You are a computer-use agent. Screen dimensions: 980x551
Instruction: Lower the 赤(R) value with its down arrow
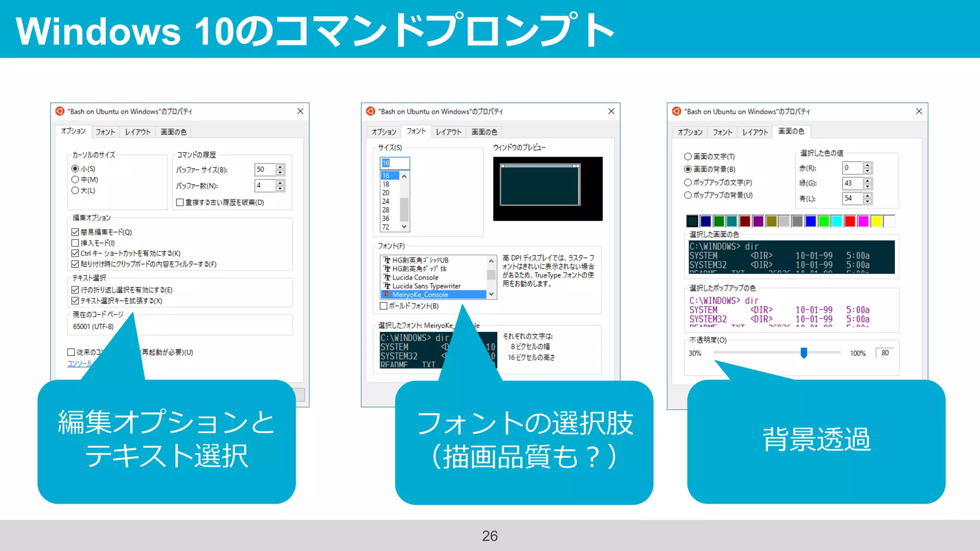point(868,171)
